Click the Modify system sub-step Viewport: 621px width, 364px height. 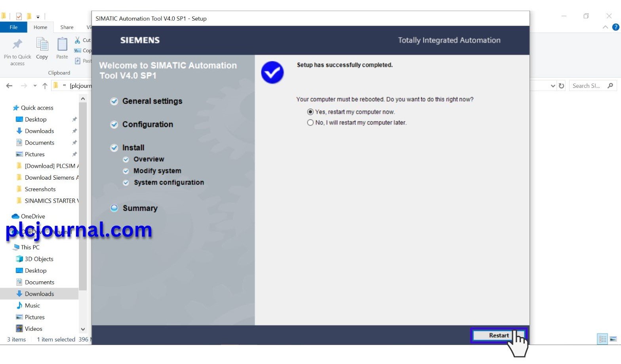pos(152,171)
